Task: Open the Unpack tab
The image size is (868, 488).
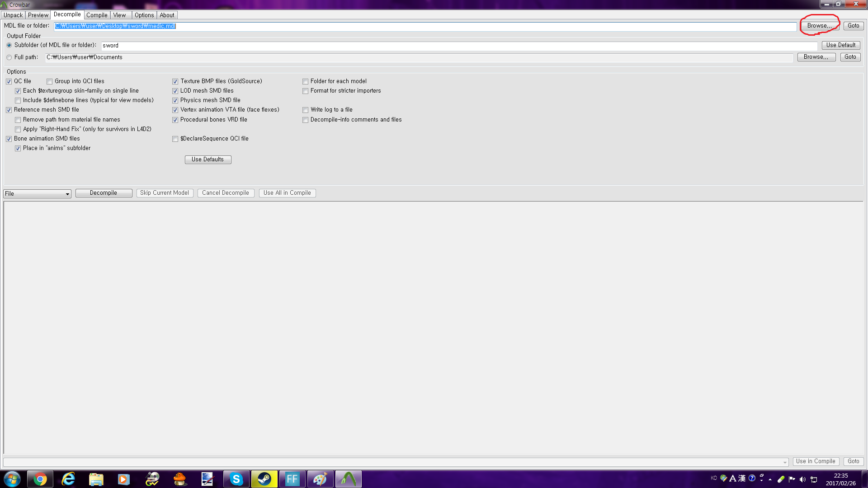Action: (13, 15)
